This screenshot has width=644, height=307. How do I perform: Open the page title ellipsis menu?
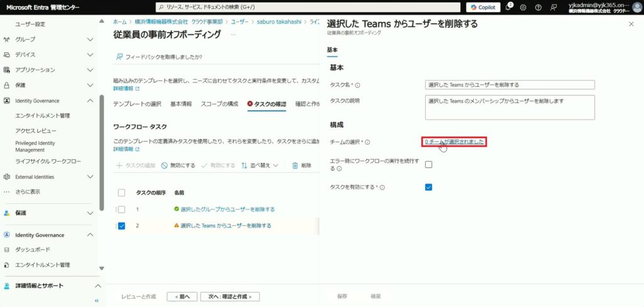(233, 35)
